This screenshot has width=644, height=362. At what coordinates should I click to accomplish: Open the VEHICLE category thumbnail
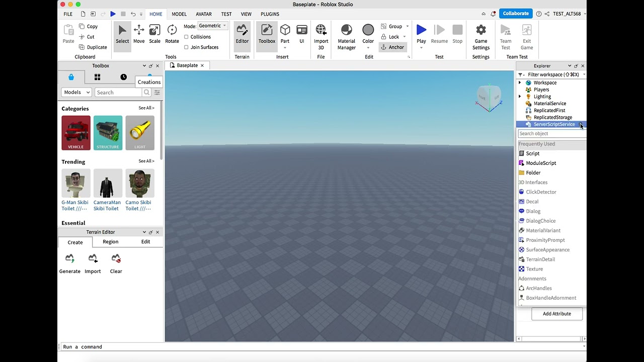pyautogui.click(x=76, y=133)
